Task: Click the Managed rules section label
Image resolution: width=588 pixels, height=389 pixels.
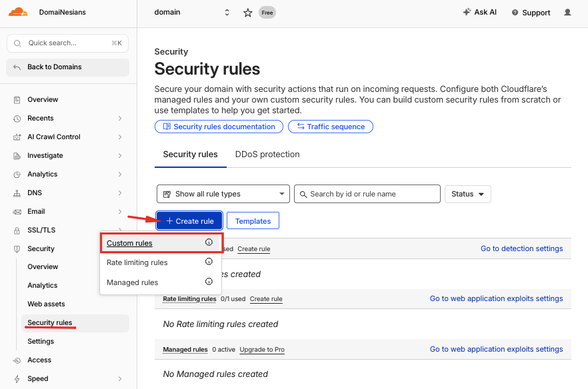Action: [x=185, y=350]
